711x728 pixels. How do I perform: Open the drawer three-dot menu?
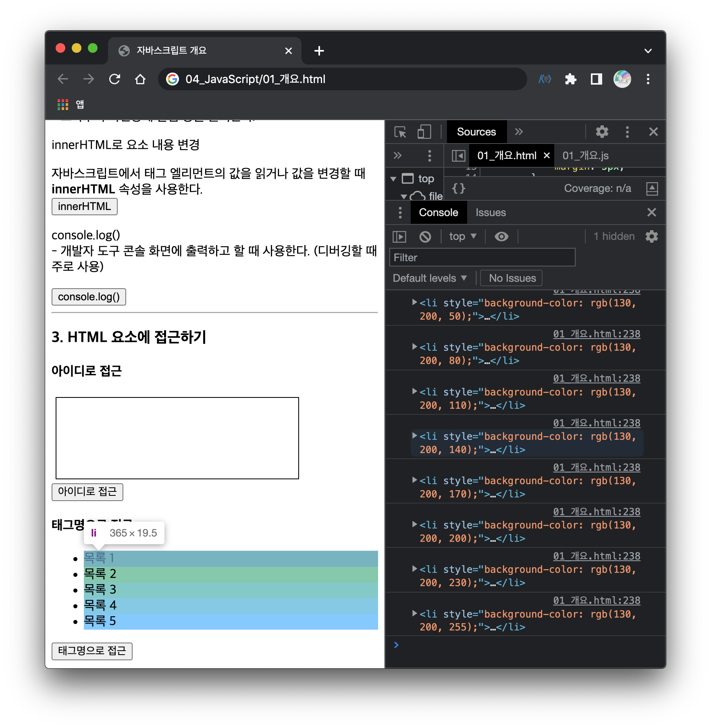[x=400, y=212]
